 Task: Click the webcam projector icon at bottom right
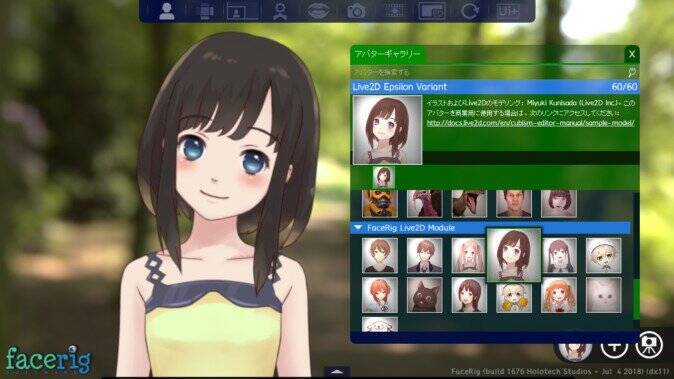pos(649,345)
